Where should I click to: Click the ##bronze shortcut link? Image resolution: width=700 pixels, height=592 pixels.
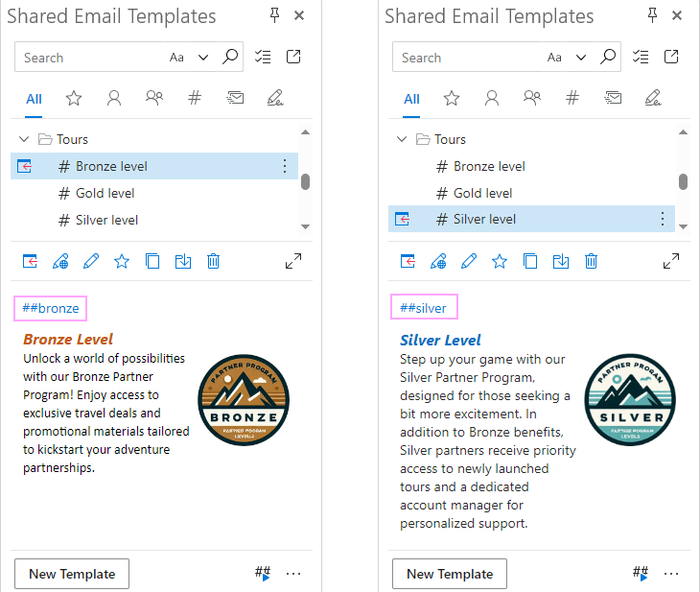click(x=51, y=308)
